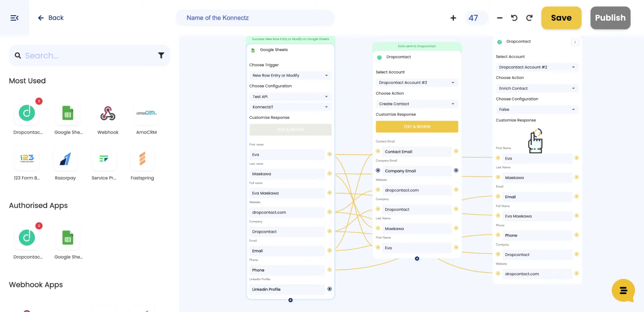Viewport: 644px width, 312px height.
Task: Go back using the Back button
Action: tap(51, 18)
